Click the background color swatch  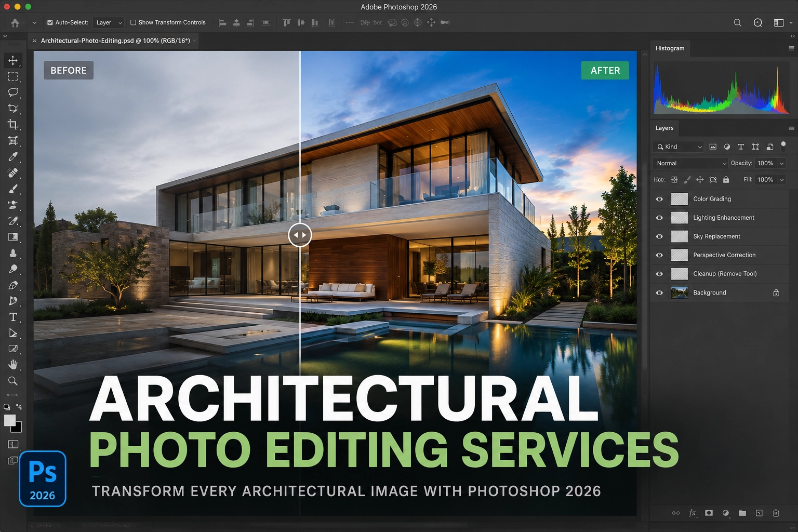[18, 428]
